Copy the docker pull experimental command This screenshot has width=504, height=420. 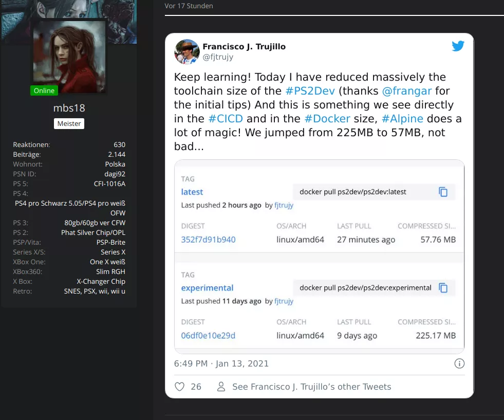coord(443,288)
